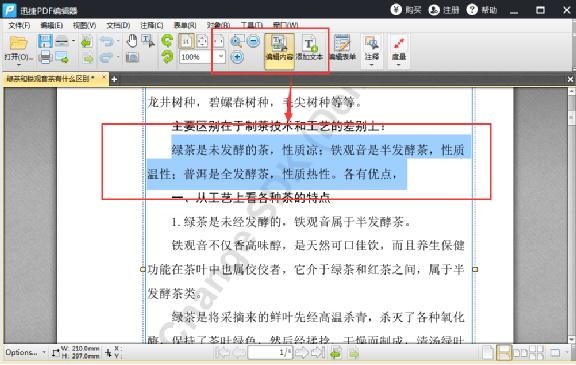Switch to two-page facing layout
The width and height of the screenshot is (576, 365).
tap(520, 353)
